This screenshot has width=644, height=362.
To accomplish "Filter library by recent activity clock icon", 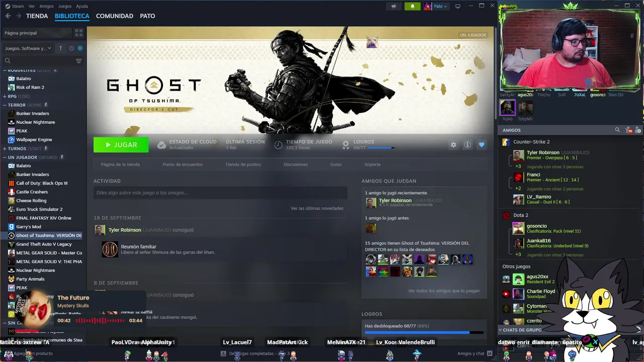I will [71, 48].
